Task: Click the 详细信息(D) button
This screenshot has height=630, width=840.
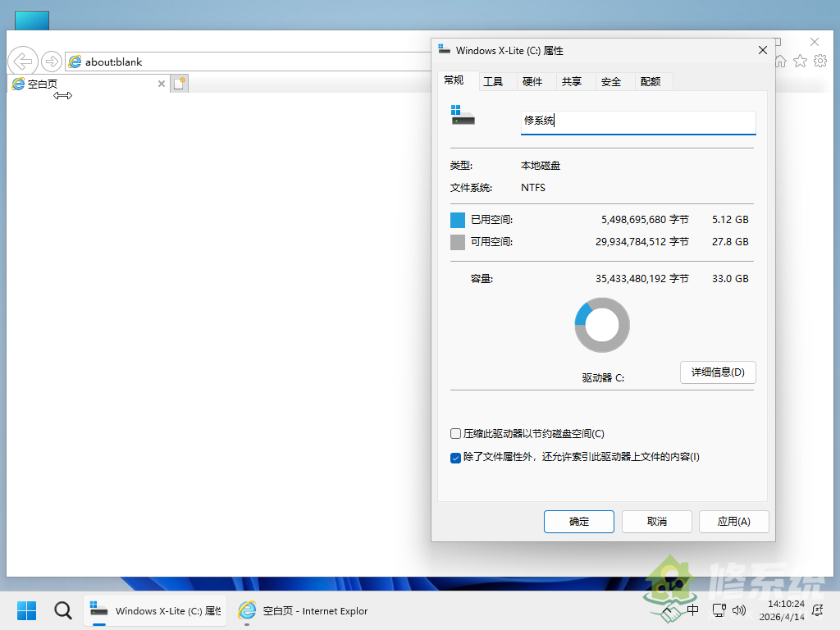Action: (718, 372)
